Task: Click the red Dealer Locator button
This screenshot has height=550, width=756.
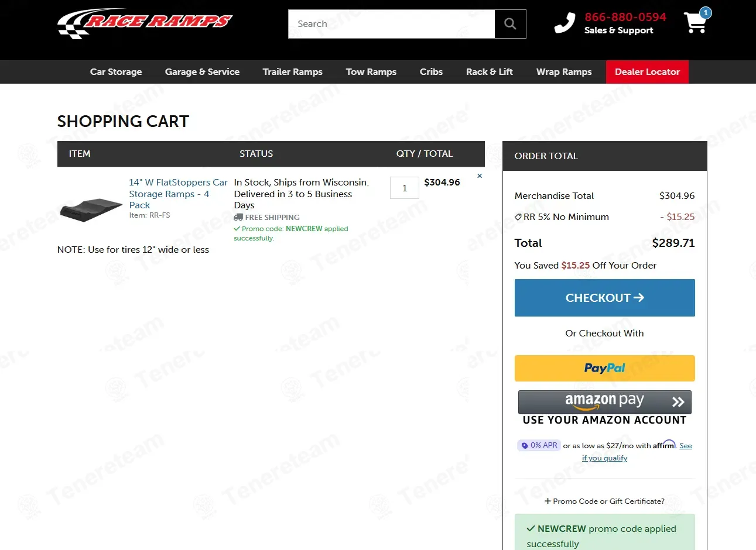Action: coord(647,72)
